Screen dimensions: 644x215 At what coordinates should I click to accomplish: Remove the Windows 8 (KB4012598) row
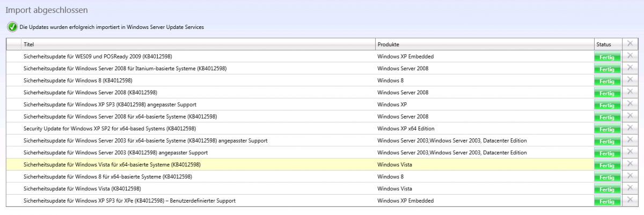[x=630, y=80]
